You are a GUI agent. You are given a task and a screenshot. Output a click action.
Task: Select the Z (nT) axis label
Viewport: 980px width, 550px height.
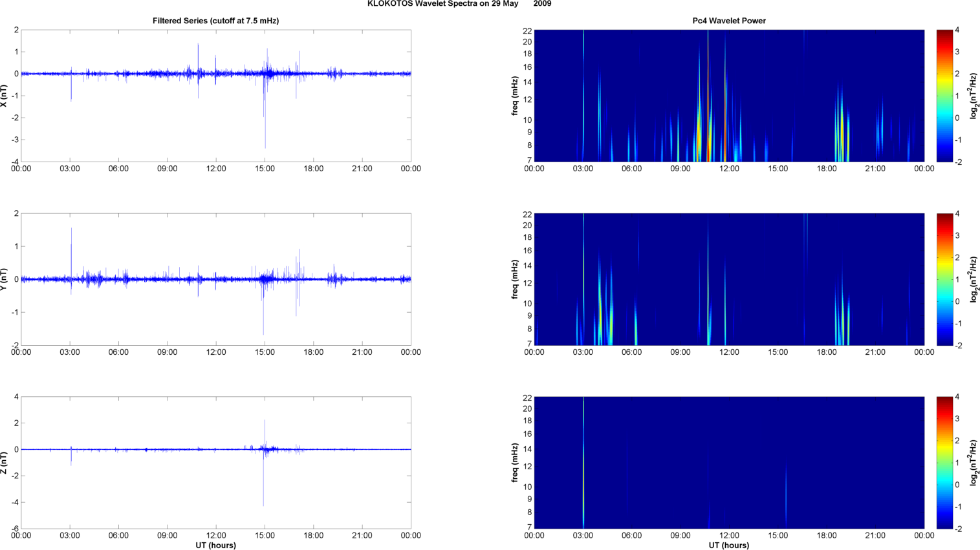click(4, 463)
